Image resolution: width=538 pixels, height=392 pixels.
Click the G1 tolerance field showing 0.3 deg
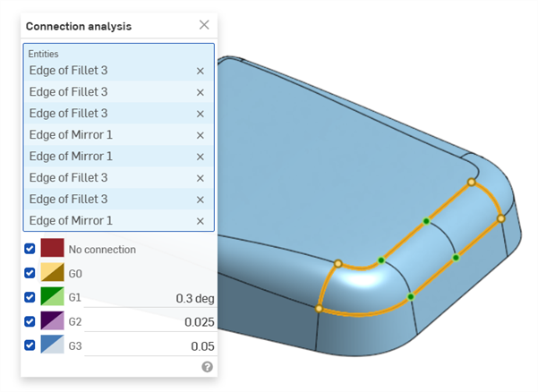point(150,298)
